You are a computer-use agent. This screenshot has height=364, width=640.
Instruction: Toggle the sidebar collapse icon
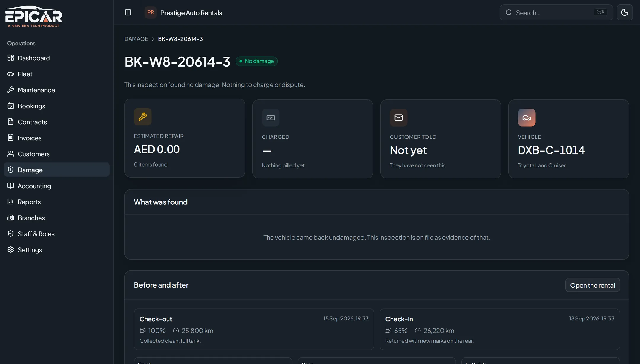tap(128, 12)
